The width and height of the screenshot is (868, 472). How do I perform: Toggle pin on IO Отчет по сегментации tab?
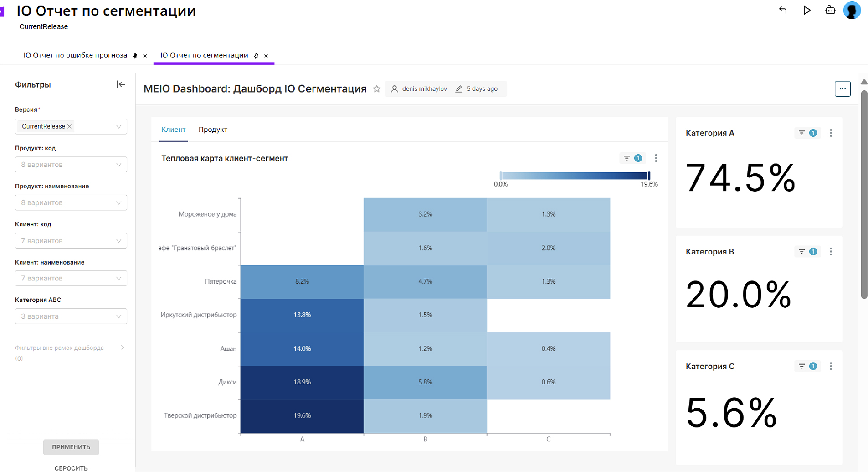click(256, 56)
